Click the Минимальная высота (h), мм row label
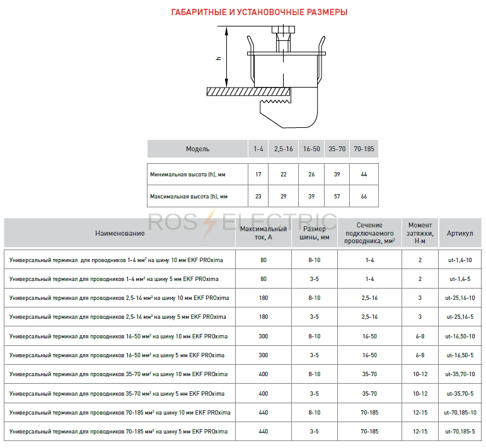Image resolution: width=486 pixels, height=448 pixels. tap(188, 175)
